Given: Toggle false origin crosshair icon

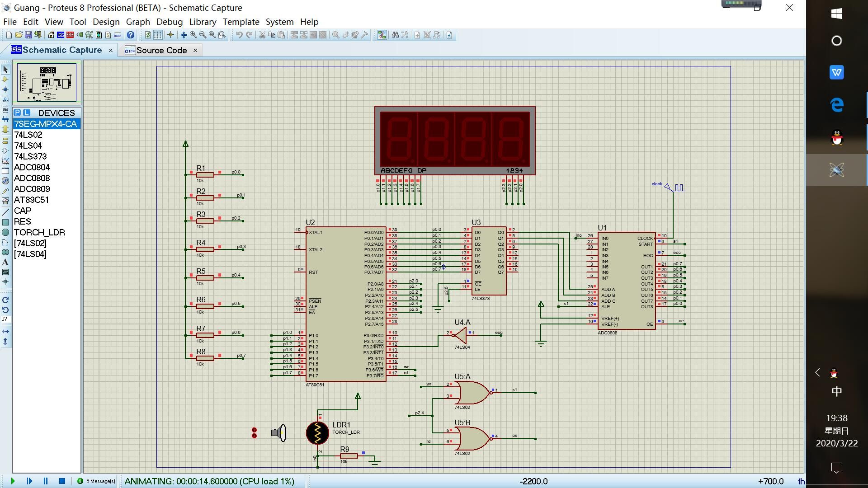Looking at the screenshot, I should (x=170, y=35).
